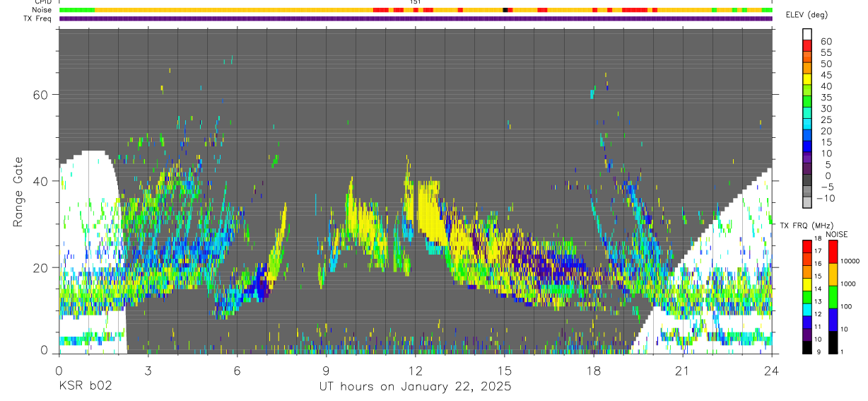868x401 pixels.
Task: Click the first green segment of the Noise strip
Action: click(76, 10)
